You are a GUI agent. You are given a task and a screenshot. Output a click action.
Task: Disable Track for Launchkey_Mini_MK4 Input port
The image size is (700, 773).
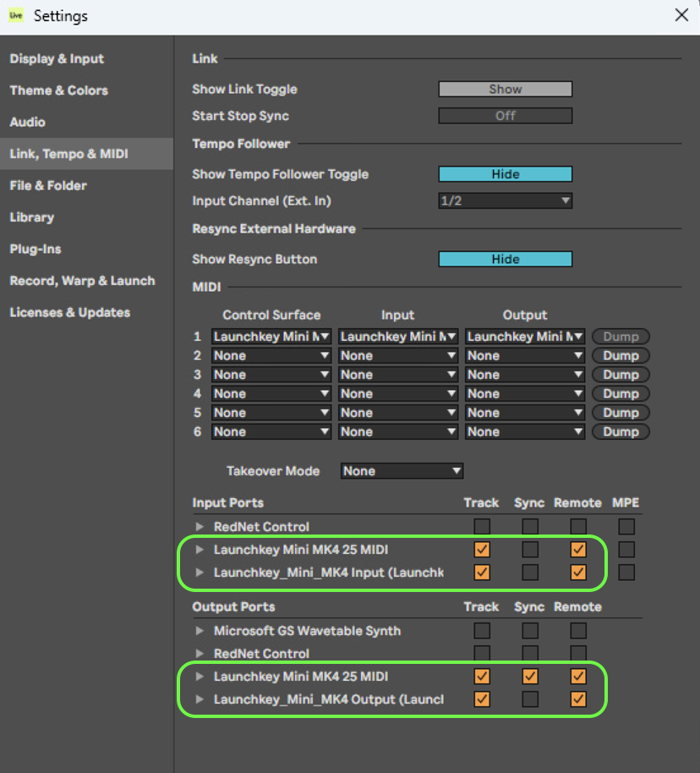click(x=482, y=573)
